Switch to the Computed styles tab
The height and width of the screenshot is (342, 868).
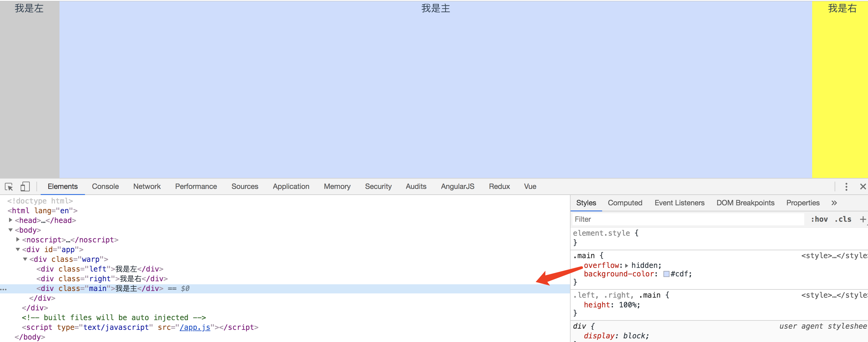coord(625,203)
